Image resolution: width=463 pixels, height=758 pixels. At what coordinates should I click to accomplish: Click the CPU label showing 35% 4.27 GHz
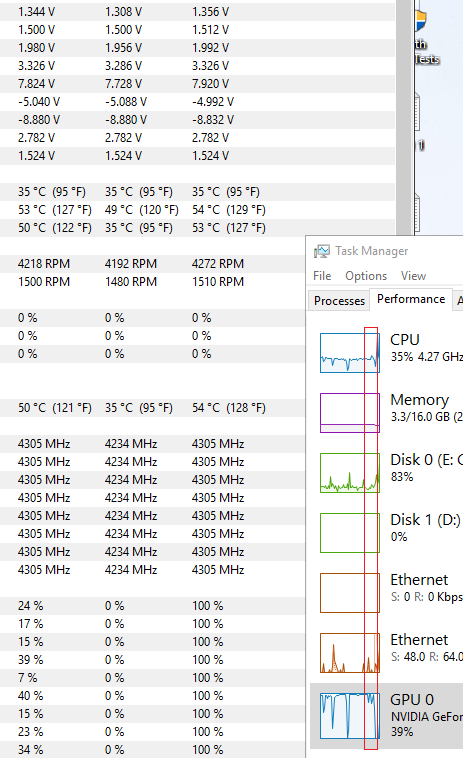426,348
